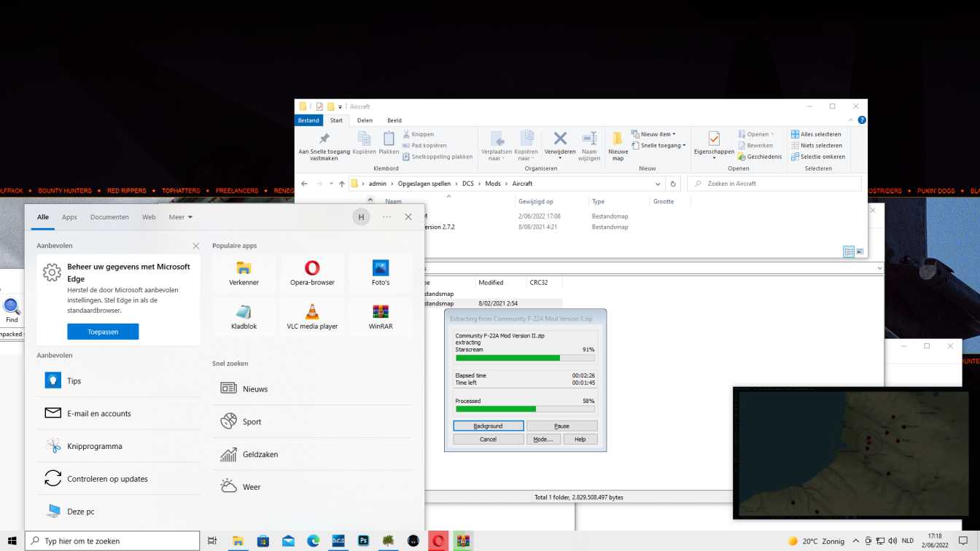This screenshot has height=551, width=980.
Task: Launch VLC media player from popular apps
Action: [x=312, y=317]
